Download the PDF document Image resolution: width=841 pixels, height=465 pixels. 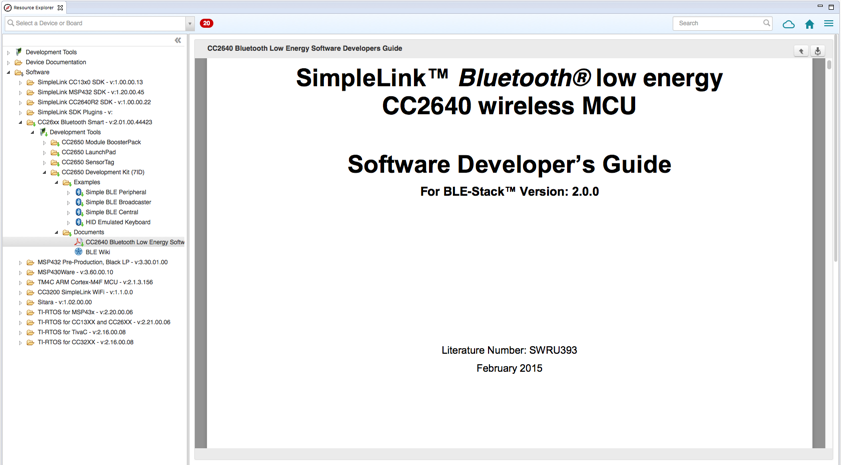coord(817,51)
